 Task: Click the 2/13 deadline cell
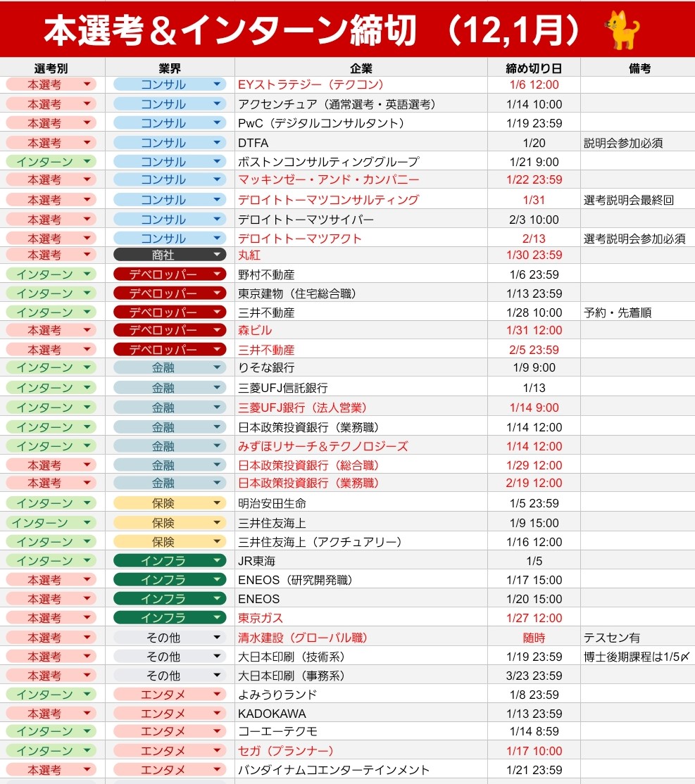(x=534, y=239)
